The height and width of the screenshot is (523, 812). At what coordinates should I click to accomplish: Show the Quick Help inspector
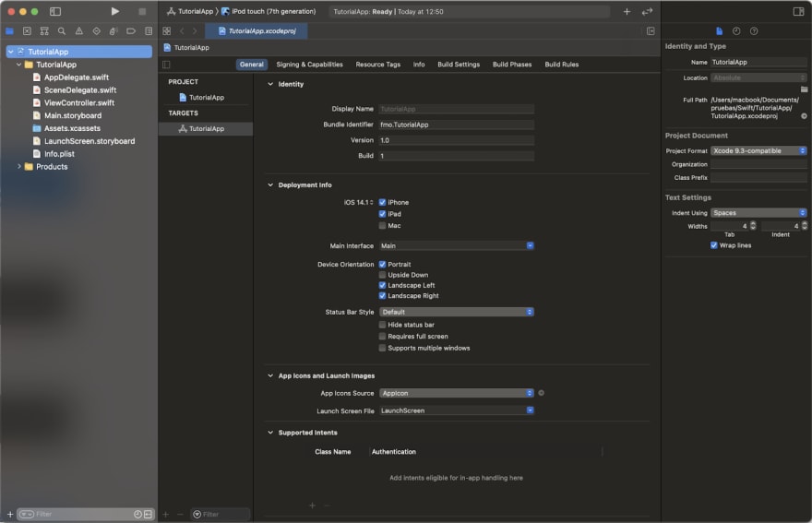[x=754, y=31]
